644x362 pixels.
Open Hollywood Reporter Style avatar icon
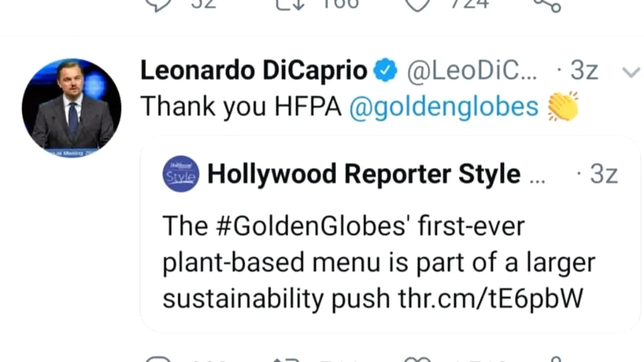(x=181, y=174)
